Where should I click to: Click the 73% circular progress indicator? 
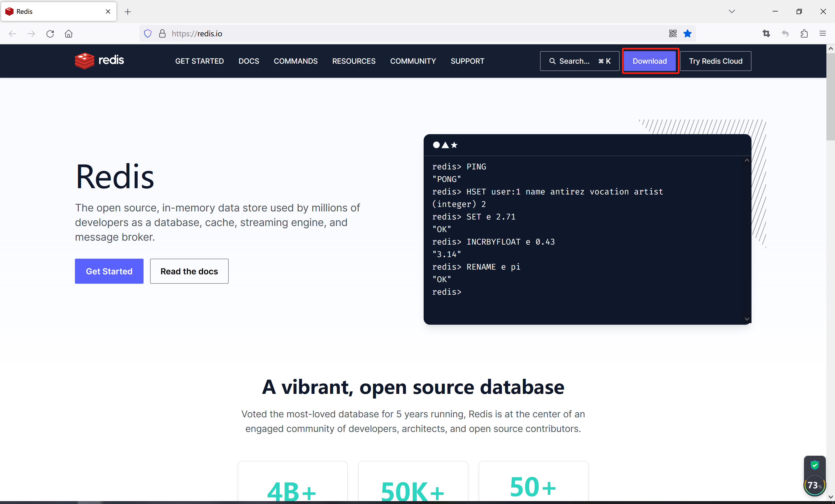tap(815, 485)
